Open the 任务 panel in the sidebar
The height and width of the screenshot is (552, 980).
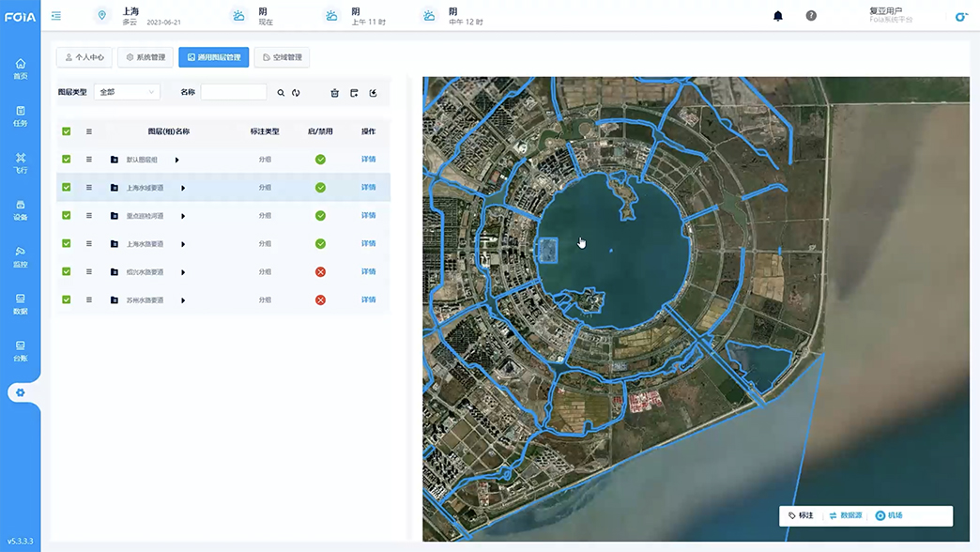click(22, 113)
